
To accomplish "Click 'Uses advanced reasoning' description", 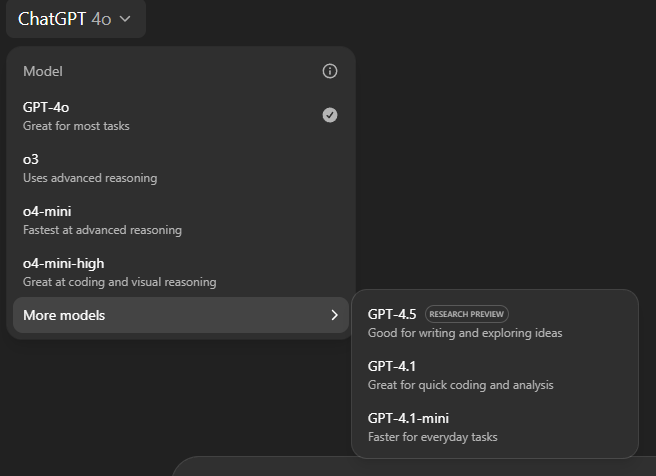I will (90, 178).
